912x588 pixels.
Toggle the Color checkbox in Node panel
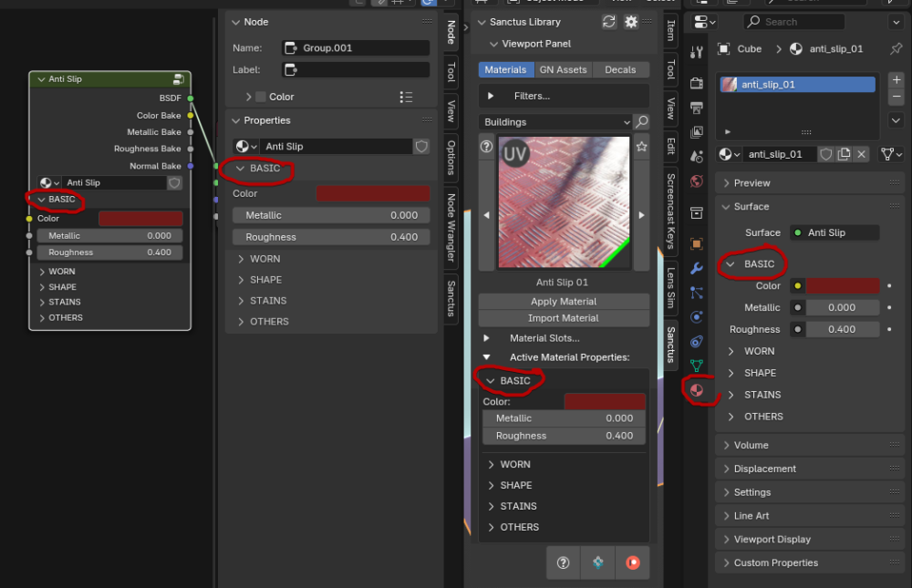(x=261, y=97)
